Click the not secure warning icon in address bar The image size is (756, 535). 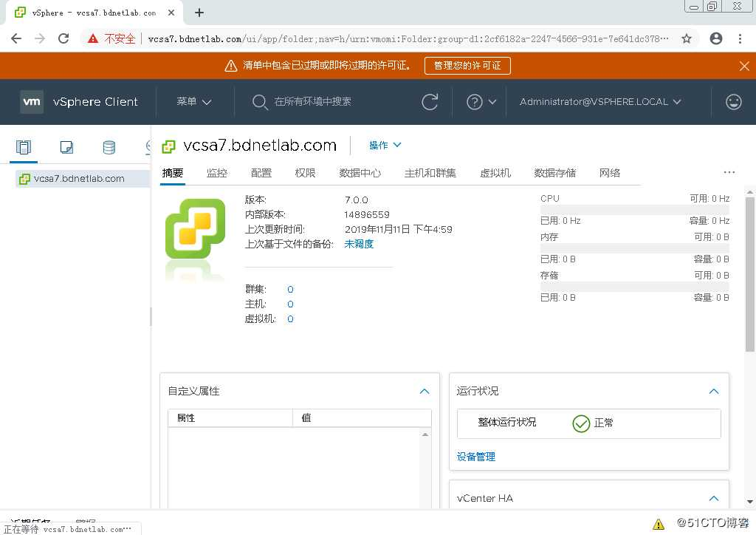93,38
